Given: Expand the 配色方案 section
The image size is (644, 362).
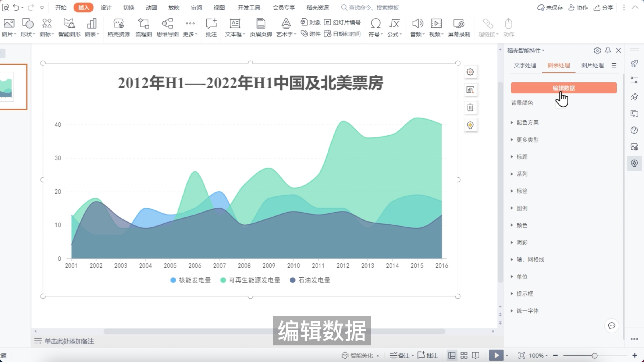Looking at the screenshot, I should [525, 122].
